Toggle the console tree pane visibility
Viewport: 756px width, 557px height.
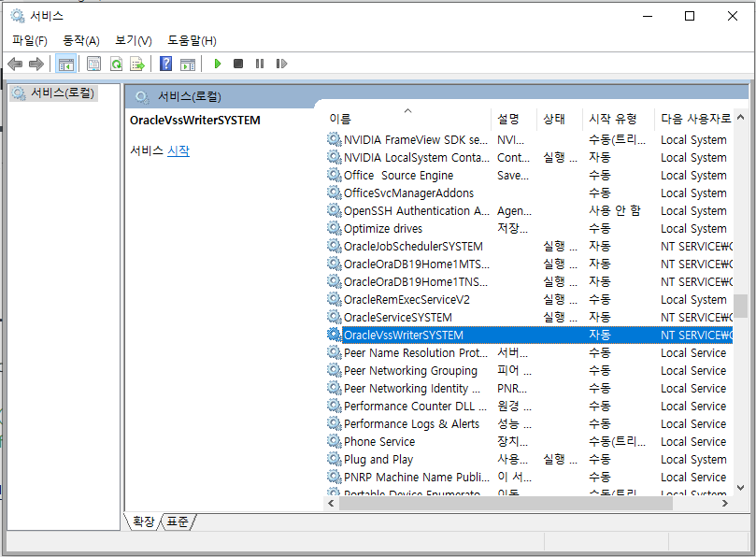66,63
